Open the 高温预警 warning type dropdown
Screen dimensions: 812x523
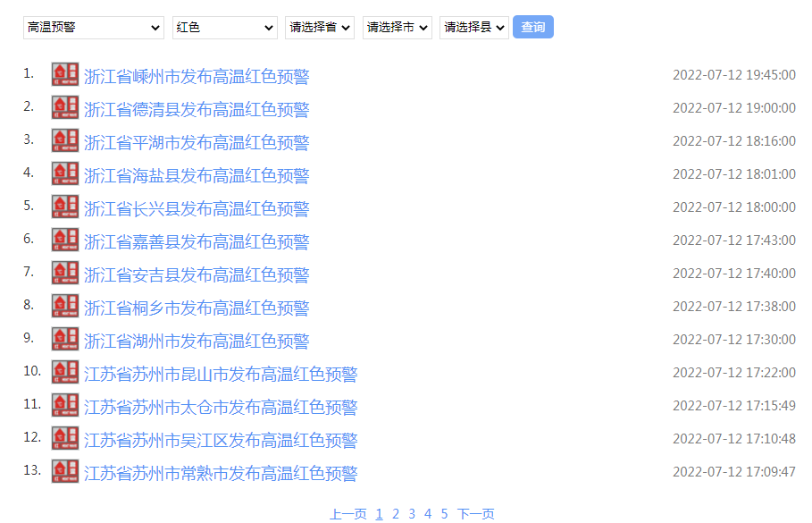pos(94,28)
